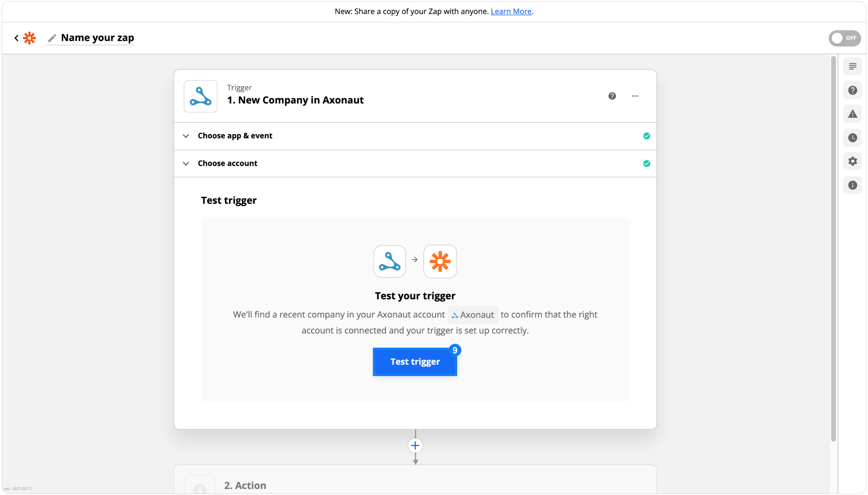Click green checkmark on Choose account
868x495 pixels.
pyautogui.click(x=646, y=164)
